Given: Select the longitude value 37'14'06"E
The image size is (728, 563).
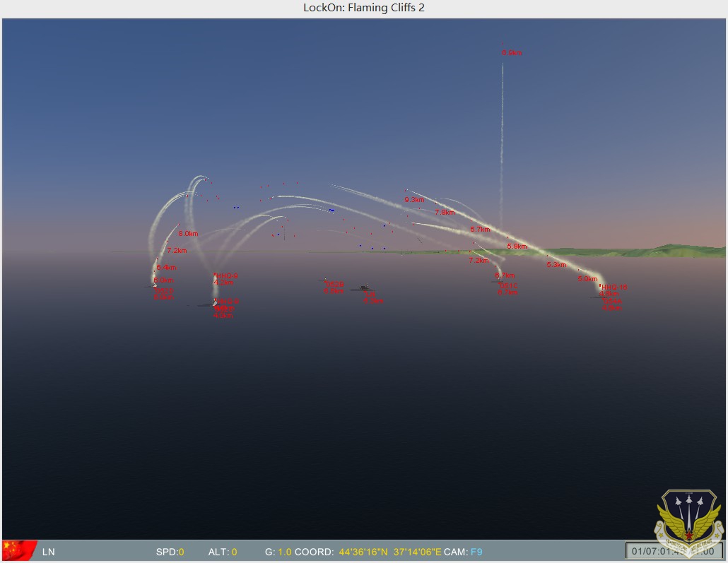Looking at the screenshot, I should pos(418,552).
